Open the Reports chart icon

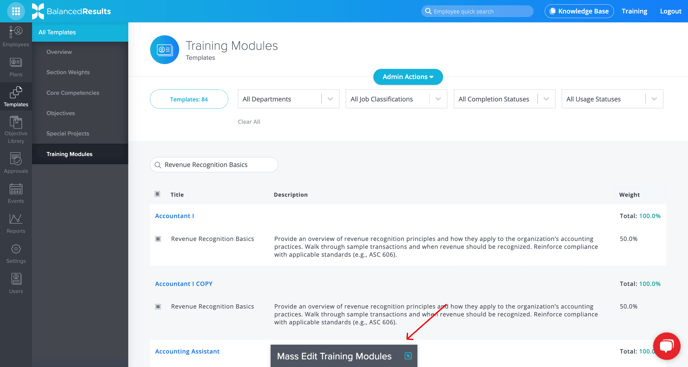[16, 223]
